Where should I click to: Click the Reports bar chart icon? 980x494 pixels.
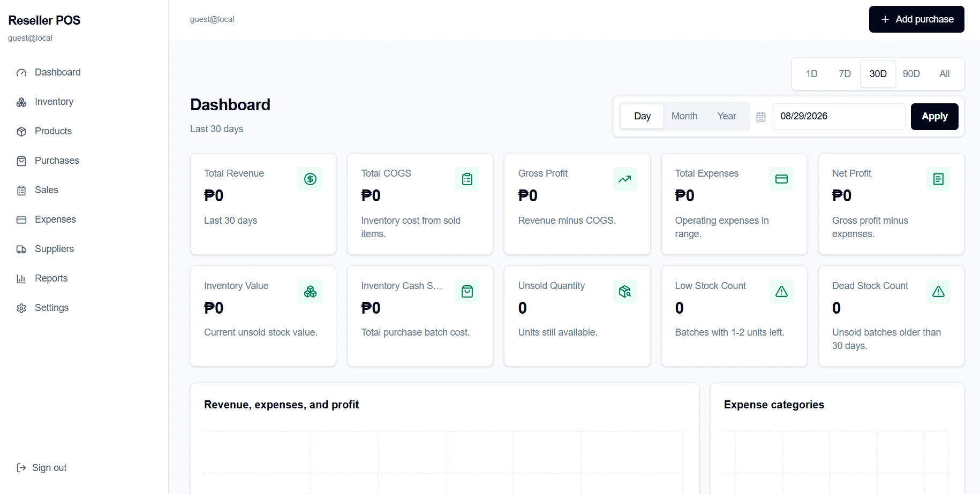pyautogui.click(x=21, y=279)
